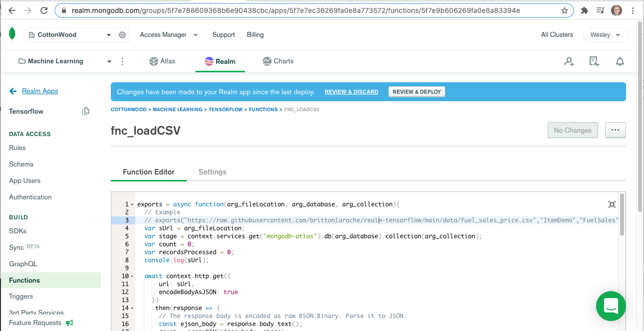The height and width of the screenshot is (331, 644).
Task: Click the Feature Requests link
Action: tap(35, 323)
